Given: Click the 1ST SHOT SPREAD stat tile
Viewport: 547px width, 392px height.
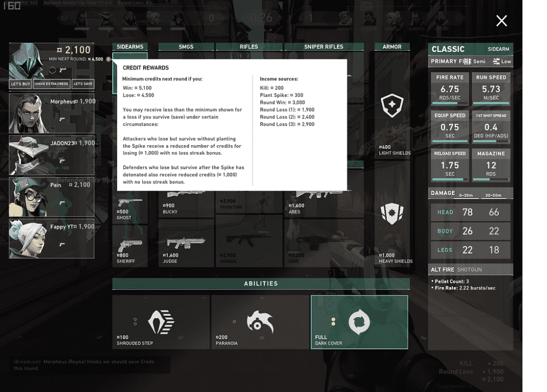Looking at the screenshot, I should click(x=491, y=127).
